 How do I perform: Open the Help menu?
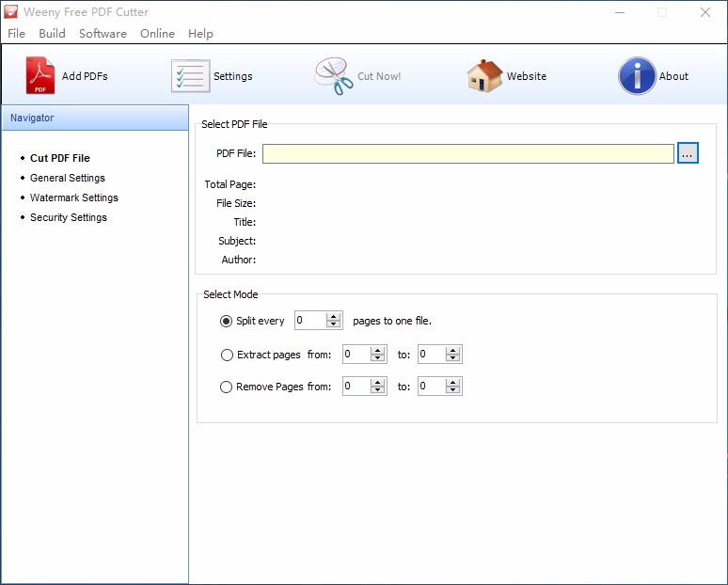point(200,34)
